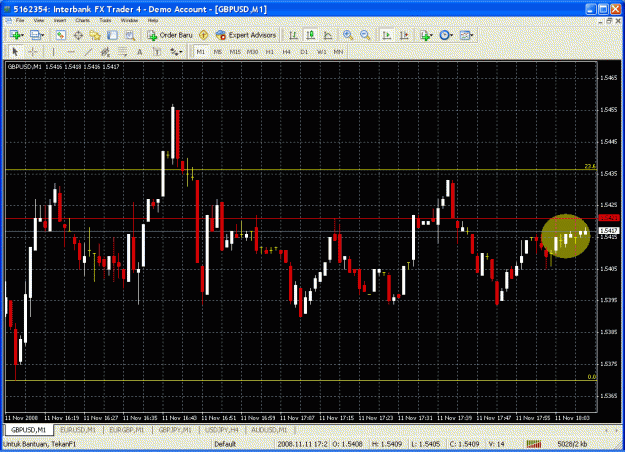Open the Tools menu
This screenshot has height=452, width=625.
click(x=105, y=20)
